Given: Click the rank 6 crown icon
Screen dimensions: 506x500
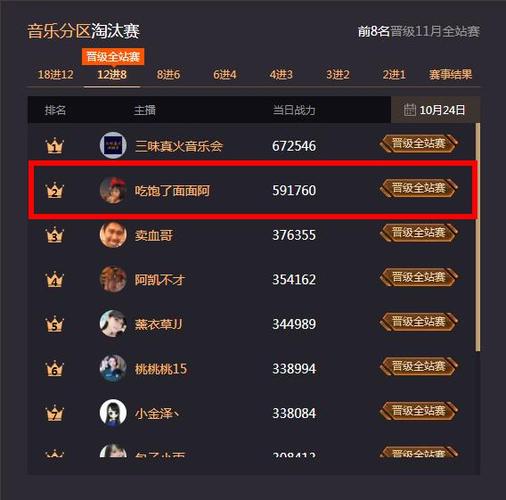Looking at the screenshot, I should pos(54,369).
